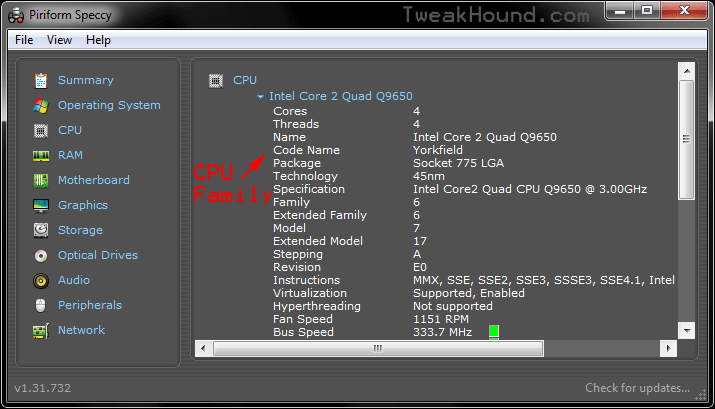Click the 333.7 MHz bus speed value
The width and height of the screenshot is (715, 409).
(442, 332)
